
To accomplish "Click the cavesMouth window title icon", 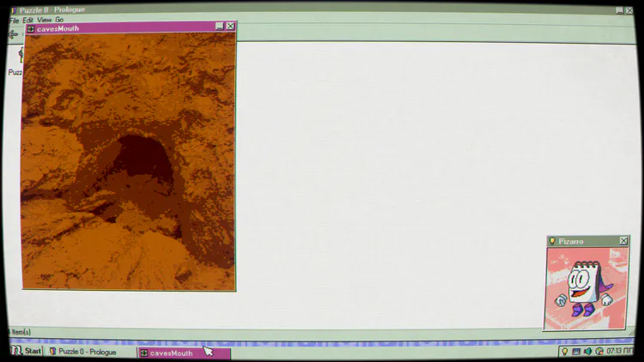I will tap(31, 28).
